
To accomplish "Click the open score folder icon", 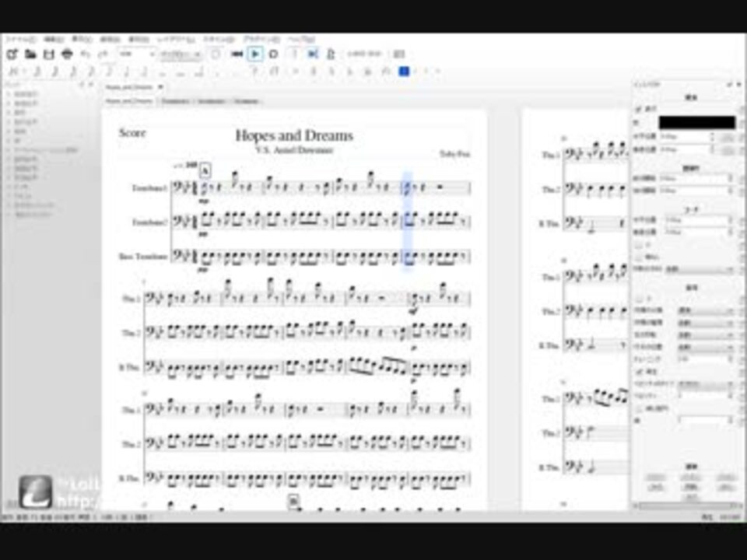I will (x=30, y=54).
